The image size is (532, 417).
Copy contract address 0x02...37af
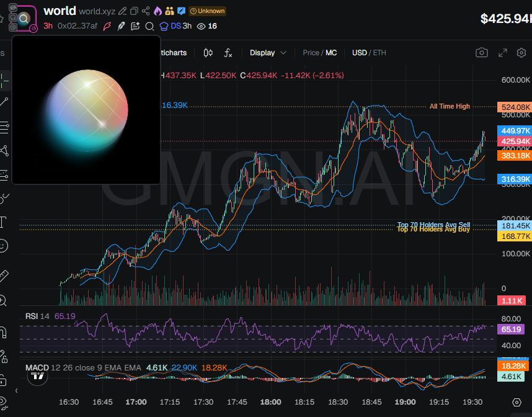pyautogui.click(x=78, y=26)
